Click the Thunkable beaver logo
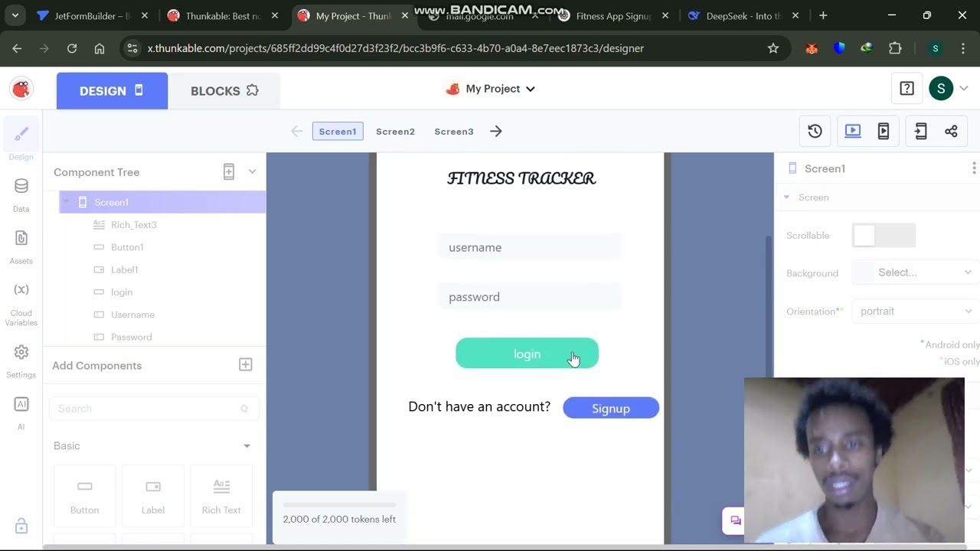 pos(21,89)
